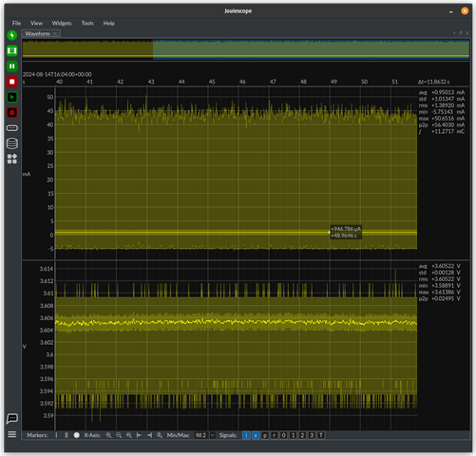Click the clear markers circle icon
Image resolution: width=476 pixels, height=456 pixels.
[x=77, y=435]
